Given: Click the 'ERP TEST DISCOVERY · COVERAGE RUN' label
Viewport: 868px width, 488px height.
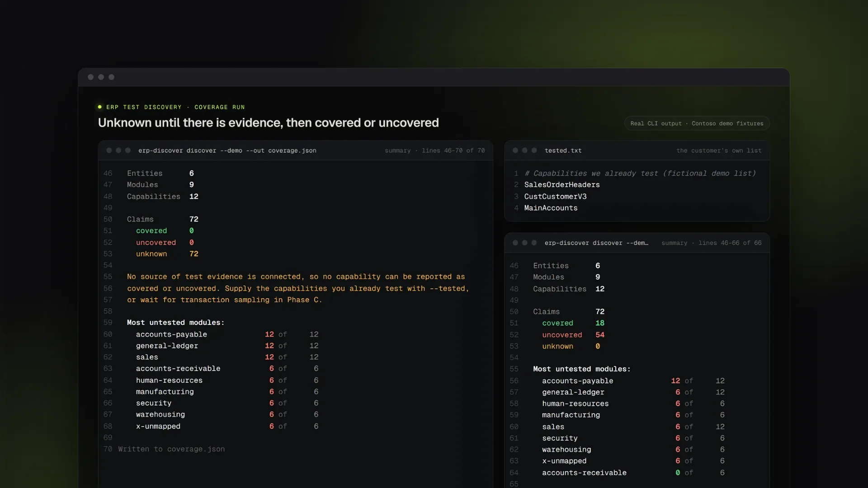Looking at the screenshot, I should click(x=175, y=107).
